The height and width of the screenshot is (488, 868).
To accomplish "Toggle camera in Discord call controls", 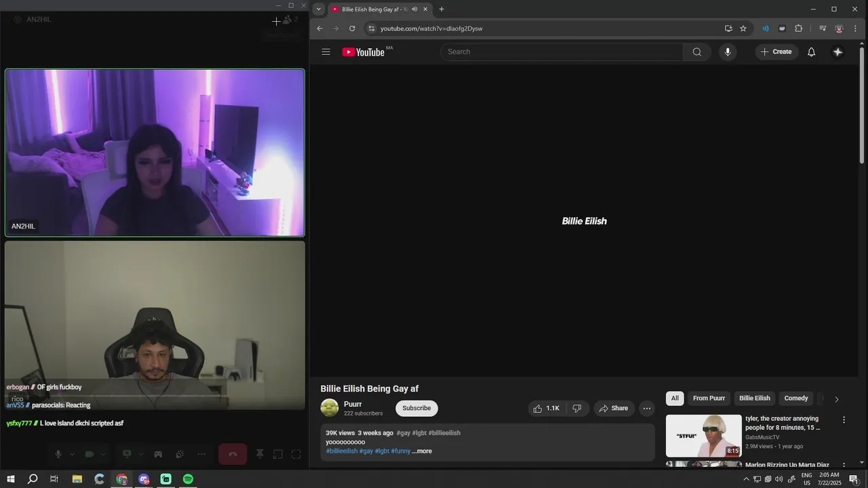I will click(90, 454).
